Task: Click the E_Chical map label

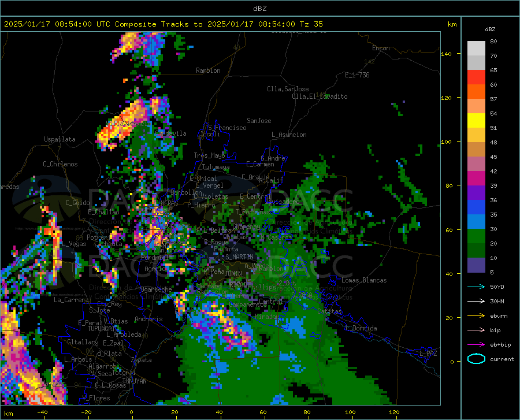Action: coord(203,179)
